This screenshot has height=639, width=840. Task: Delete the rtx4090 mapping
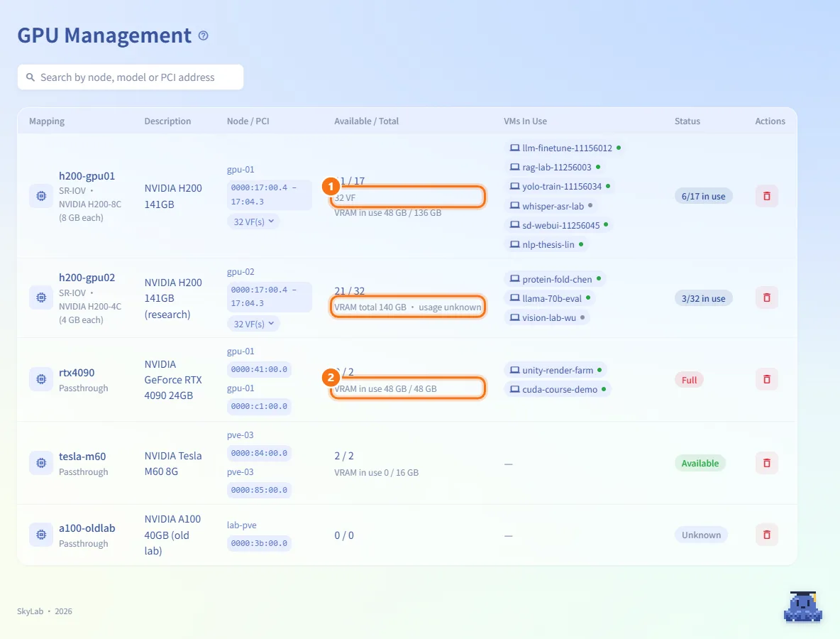pyautogui.click(x=767, y=380)
